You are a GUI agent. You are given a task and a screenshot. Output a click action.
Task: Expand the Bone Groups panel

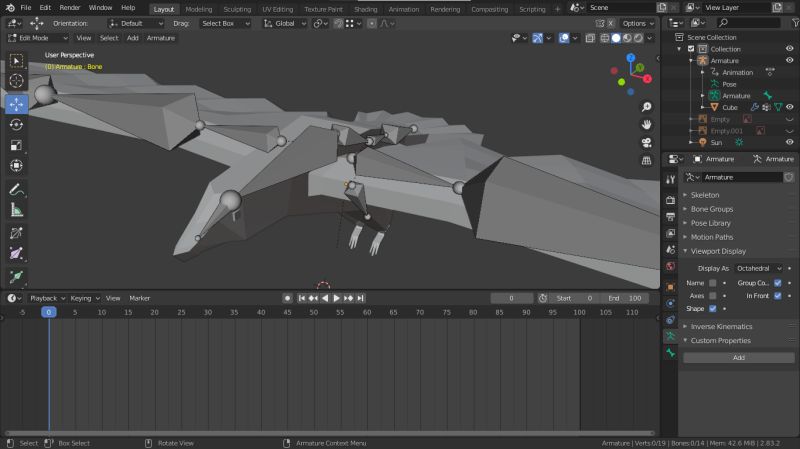coord(712,209)
